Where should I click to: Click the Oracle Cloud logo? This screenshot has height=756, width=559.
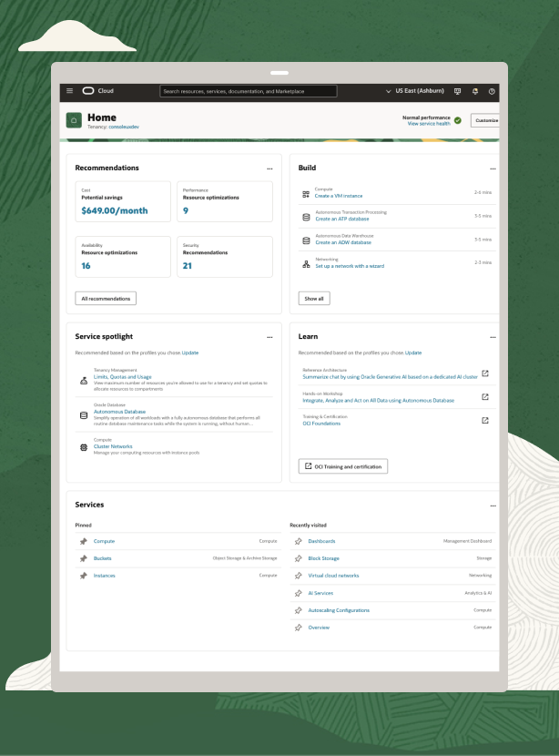click(97, 91)
